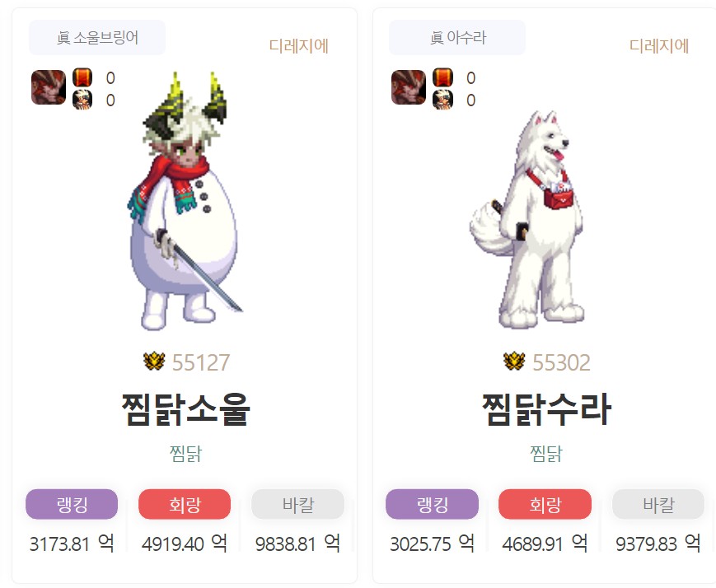This screenshot has height=588, width=716.
Task: Click the red demon raid icon on 찜닭수라 card
Action: [409, 87]
